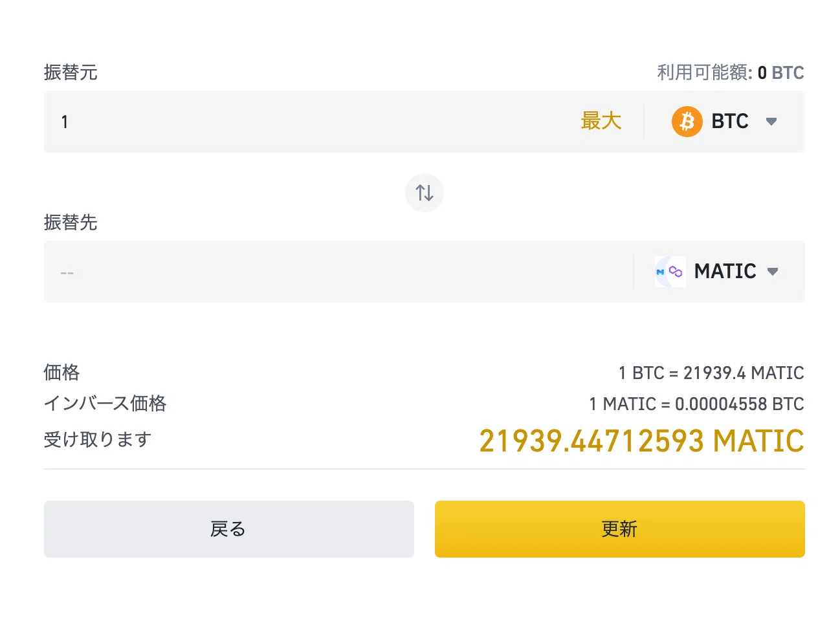Click the 受け取ります label
This screenshot has height=621, width=840.
(x=98, y=440)
